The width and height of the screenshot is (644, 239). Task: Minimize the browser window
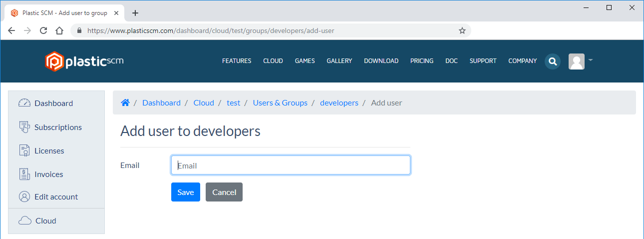[586, 7]
